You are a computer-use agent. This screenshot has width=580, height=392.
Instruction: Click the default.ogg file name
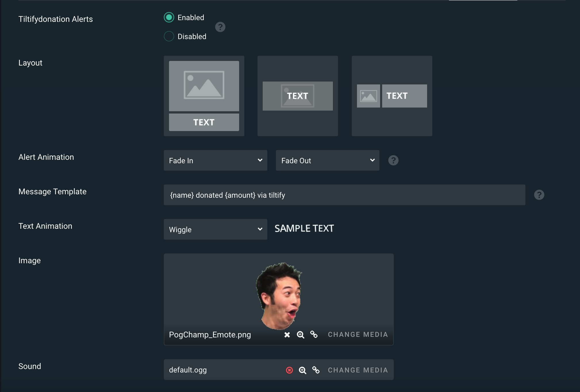point(188,370)
